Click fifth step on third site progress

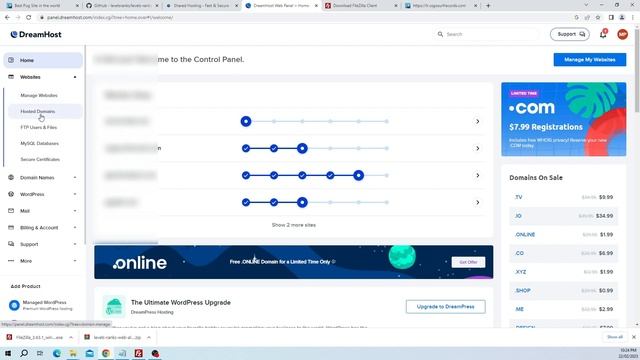(x=358, y=176)
